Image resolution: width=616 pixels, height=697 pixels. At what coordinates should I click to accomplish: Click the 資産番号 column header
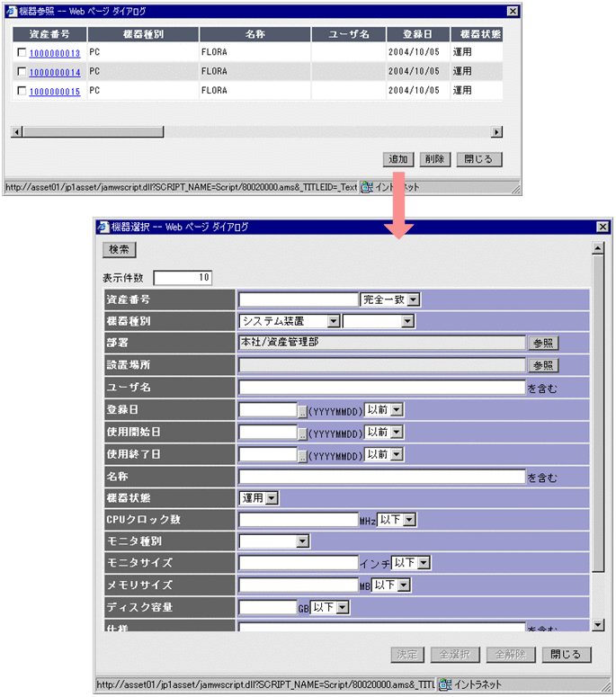pyautogui.click(x=49, y=34)
